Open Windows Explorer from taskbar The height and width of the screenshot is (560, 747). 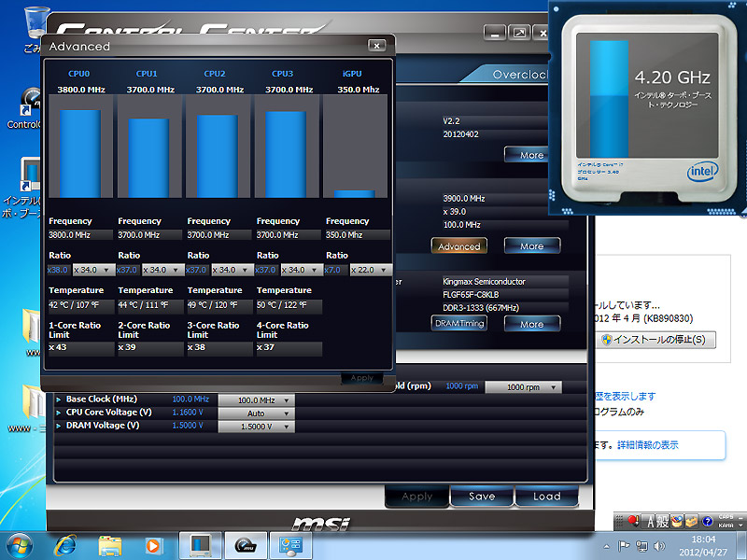pyautogui.click(x=110, y=546)
